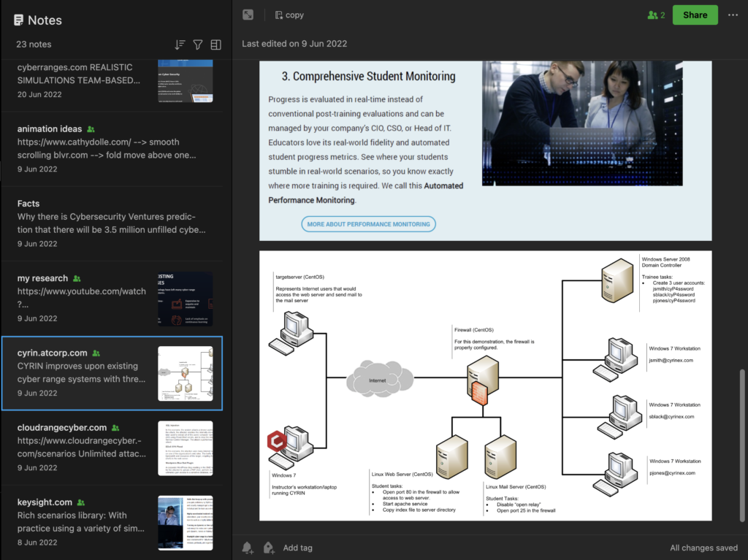This screenshot has height=560, width=748.
Task: Click the keysight.com note thumbnail
Action: [x=186, y=523]
